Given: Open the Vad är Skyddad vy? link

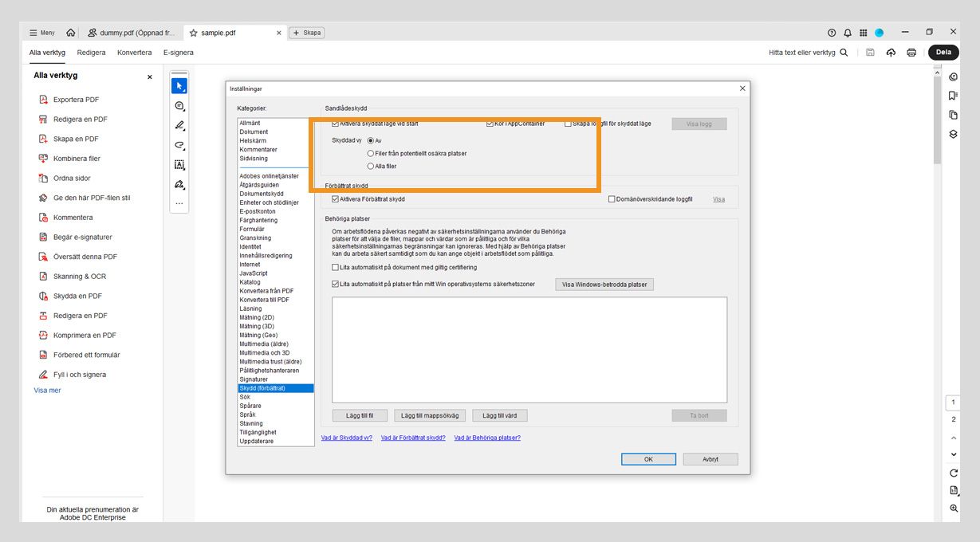Looking at the screenshot, I should [x=347, y=438].
